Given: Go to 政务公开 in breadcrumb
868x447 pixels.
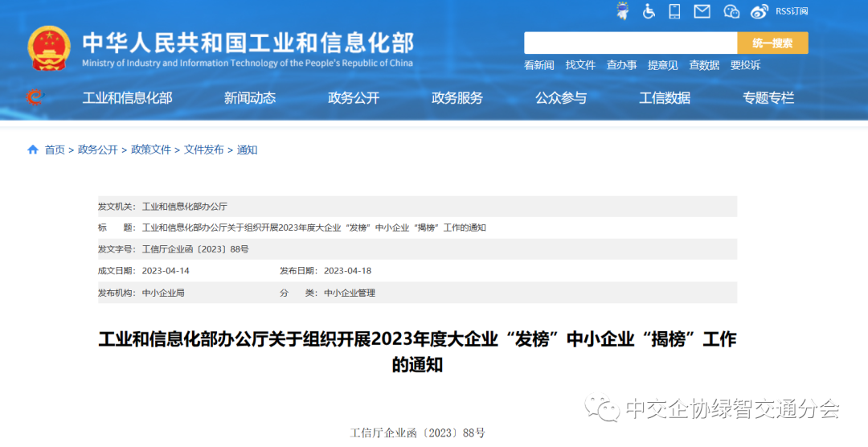Looking at the screenshot, I should 98,150.
